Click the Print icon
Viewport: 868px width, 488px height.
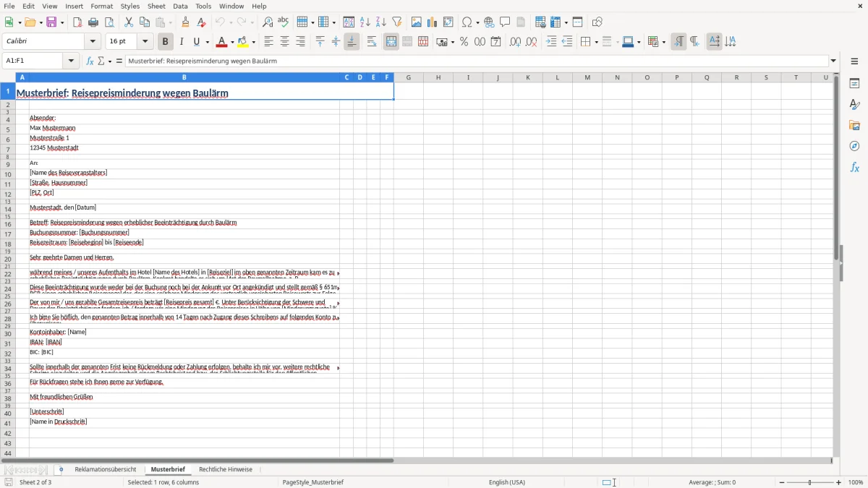click(x=93, y=22)
